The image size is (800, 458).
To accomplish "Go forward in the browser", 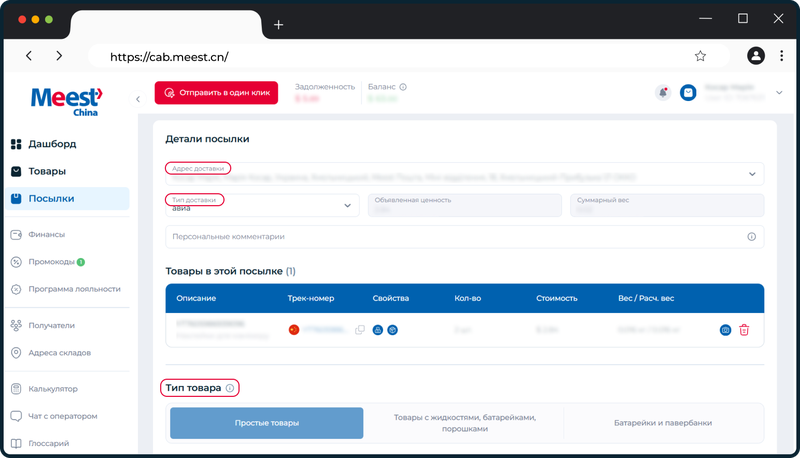I will (59, 56).
